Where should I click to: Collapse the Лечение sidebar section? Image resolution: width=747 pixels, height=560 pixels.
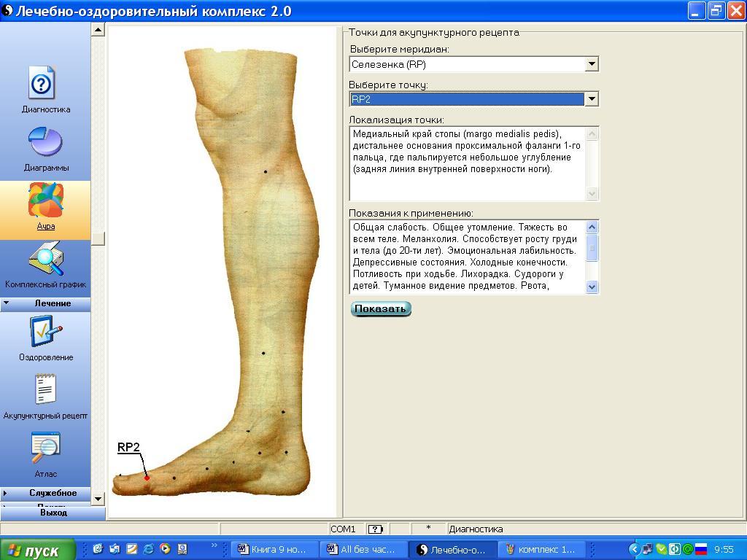click(x=45, y=303)
